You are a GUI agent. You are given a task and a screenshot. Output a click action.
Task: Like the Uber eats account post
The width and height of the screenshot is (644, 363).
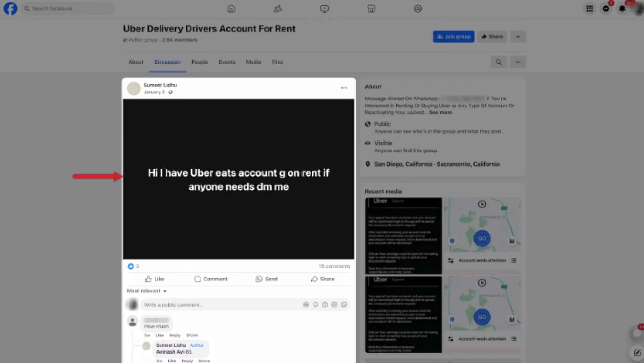pos(155,279)
